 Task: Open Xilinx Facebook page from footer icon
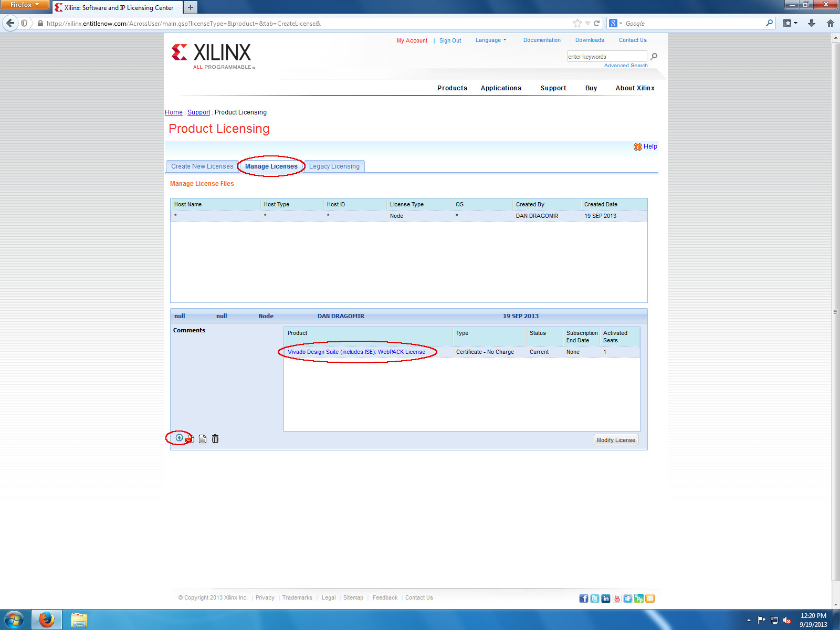[583, 598]
